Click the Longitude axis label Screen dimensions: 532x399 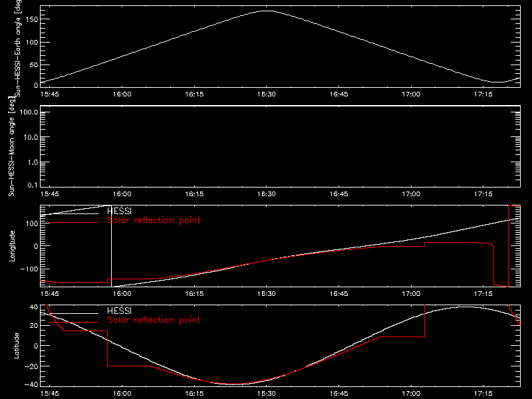[x=12, y=246]
